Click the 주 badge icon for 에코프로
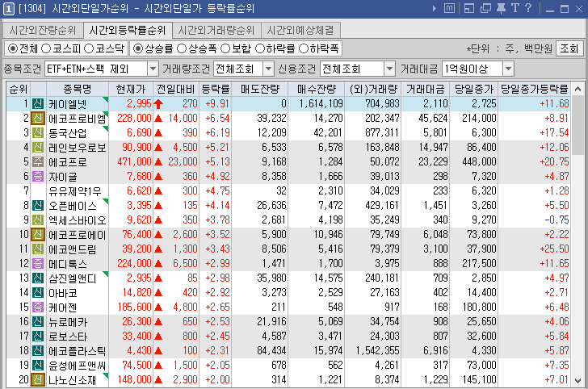588x389 pixels. coord(37,162)
